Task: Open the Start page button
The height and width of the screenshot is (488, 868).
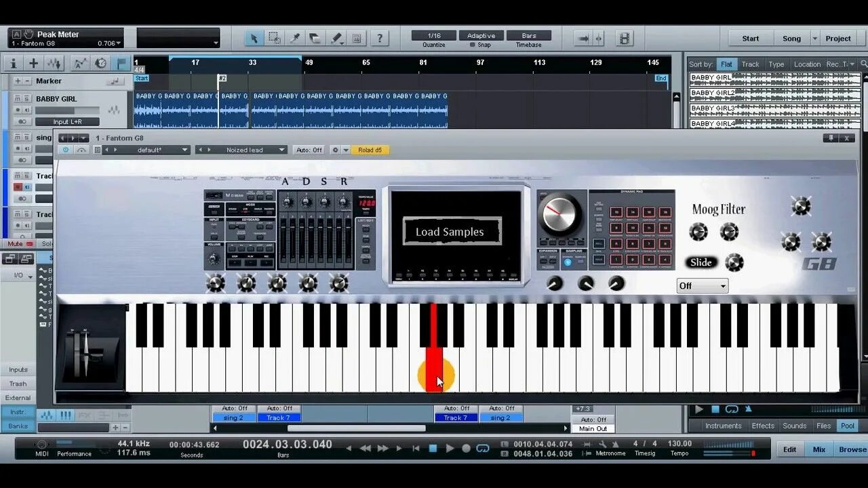Action: point(751,39)
